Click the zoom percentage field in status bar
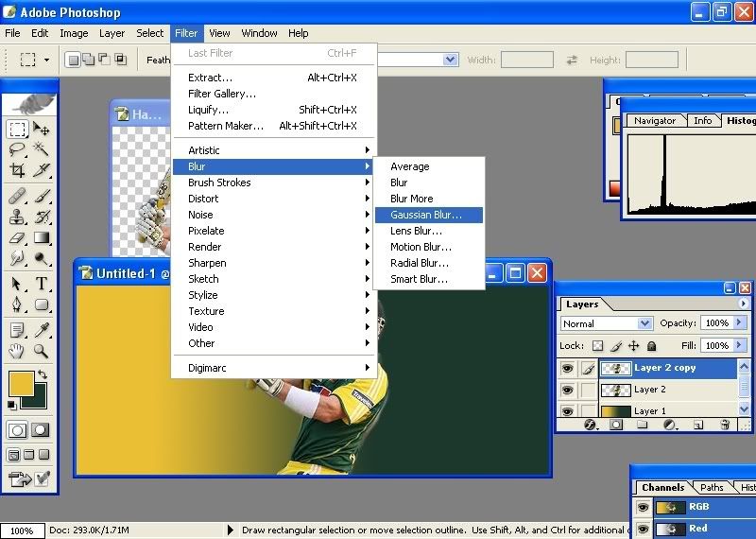Viewport: 756px width, 539px height. tap(22, 530)
